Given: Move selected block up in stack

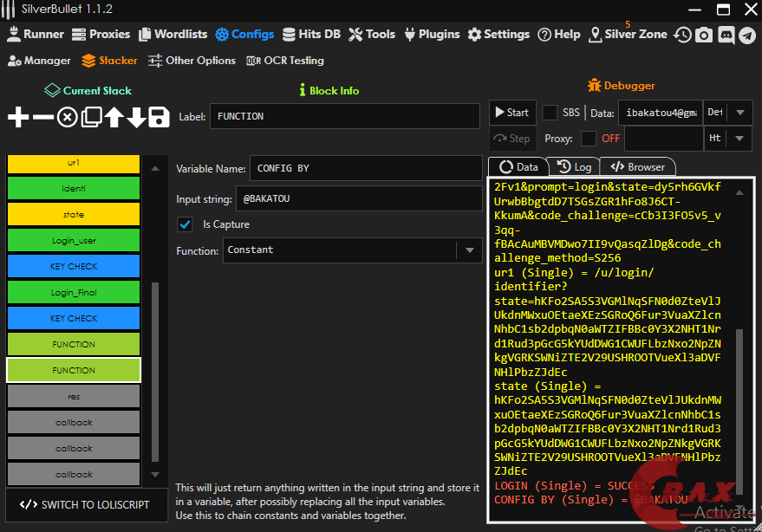Looking at the screenshot, I should (114, 117).
